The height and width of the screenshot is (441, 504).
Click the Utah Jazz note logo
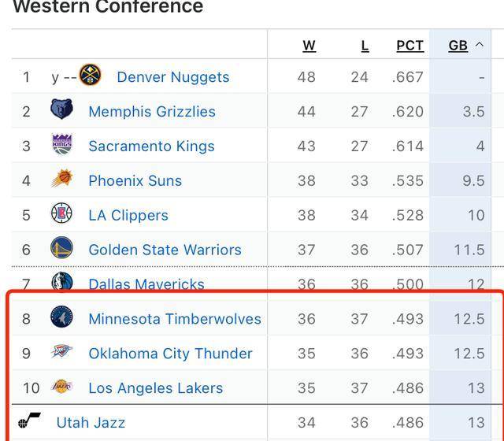tap(29, 421)
